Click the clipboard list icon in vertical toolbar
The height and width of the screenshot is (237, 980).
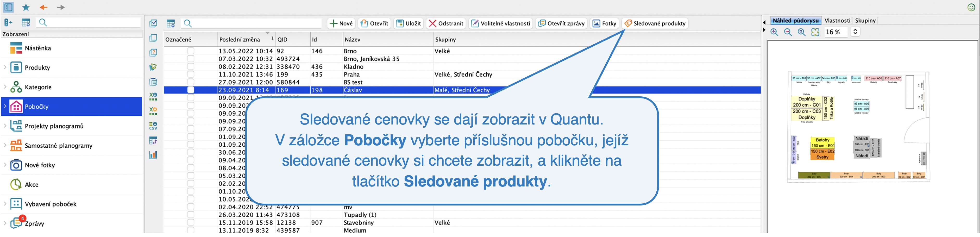(x=153, y=82)
